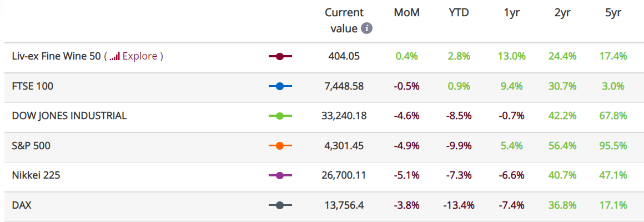
Task: Select the 5yr column header
Action: [x=613, y=13]
